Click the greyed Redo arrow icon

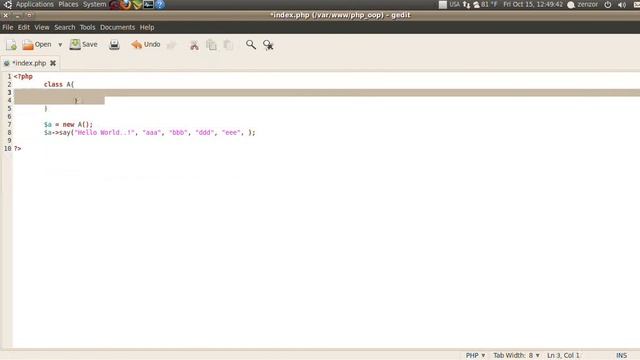tap(171, 45)
